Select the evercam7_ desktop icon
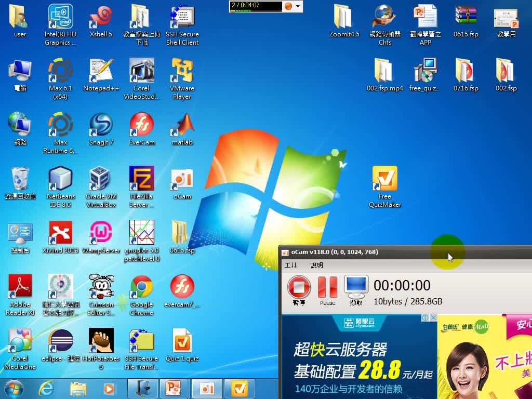 coord(182,291)
